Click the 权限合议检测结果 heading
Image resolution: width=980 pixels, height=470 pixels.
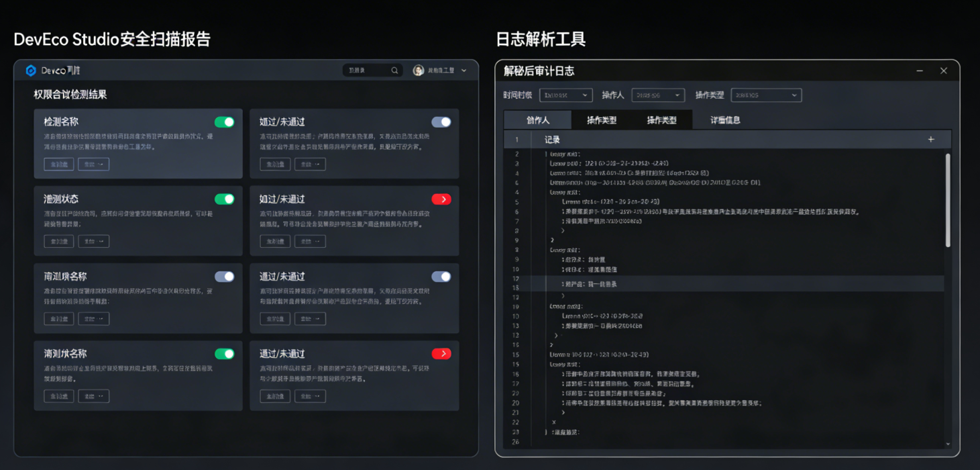(70, 95)
